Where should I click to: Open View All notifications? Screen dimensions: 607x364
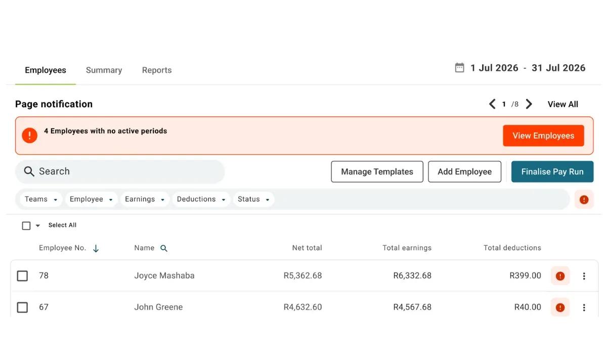(x=562, y=104)
